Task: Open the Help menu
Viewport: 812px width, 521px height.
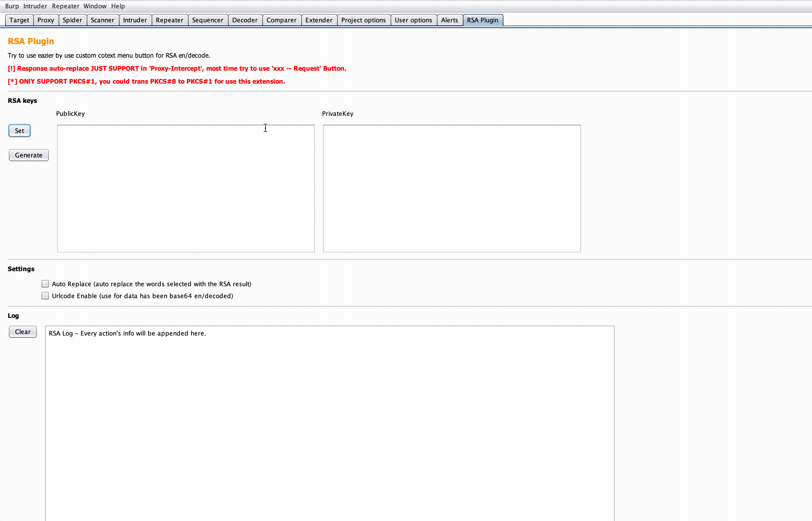Action: [x=118, y=6]
